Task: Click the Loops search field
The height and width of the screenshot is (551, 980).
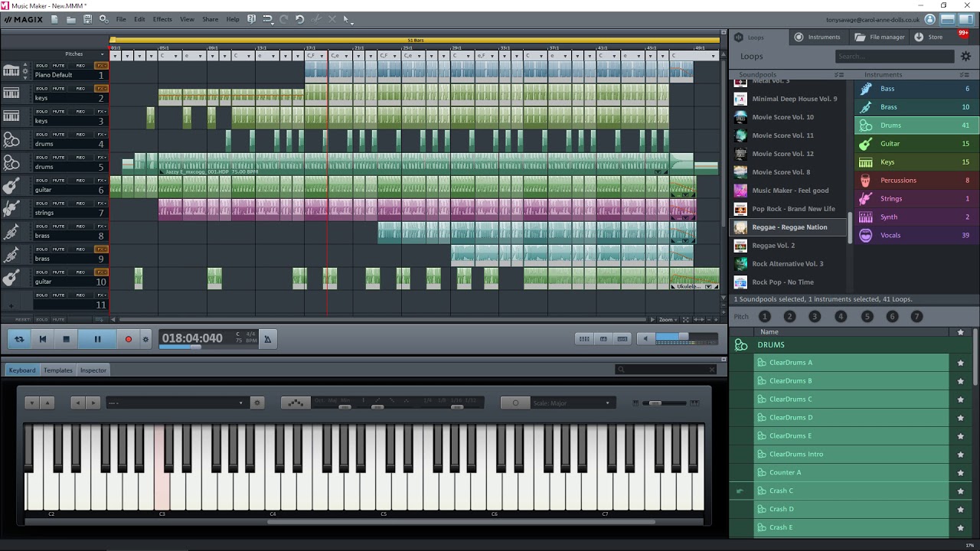Action: click(x=894, y=56)
